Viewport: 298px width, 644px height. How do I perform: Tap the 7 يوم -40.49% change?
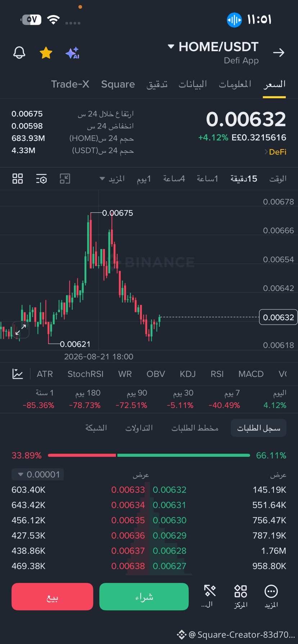(224, 399)
